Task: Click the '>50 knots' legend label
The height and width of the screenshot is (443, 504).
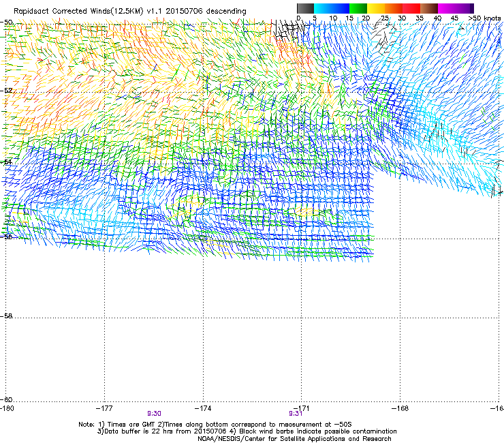Action: pos(484,18)
